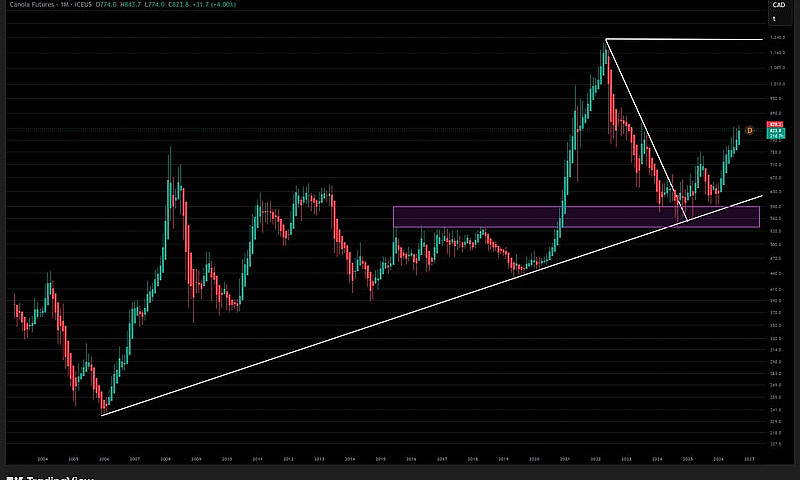Click the 2011 label on time axis
Screen dimensions: 800x480
pos(258,459)
